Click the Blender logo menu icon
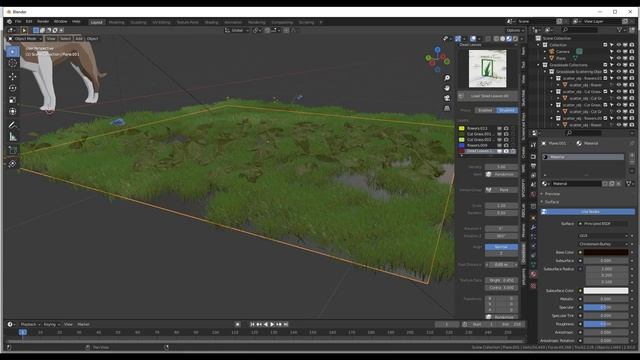640x360 pixels. tap(9, 22)
